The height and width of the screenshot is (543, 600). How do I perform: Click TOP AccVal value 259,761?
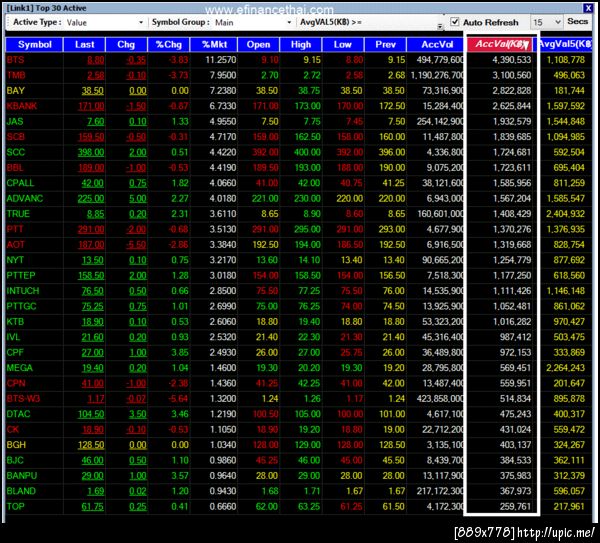tap(515, 506)
